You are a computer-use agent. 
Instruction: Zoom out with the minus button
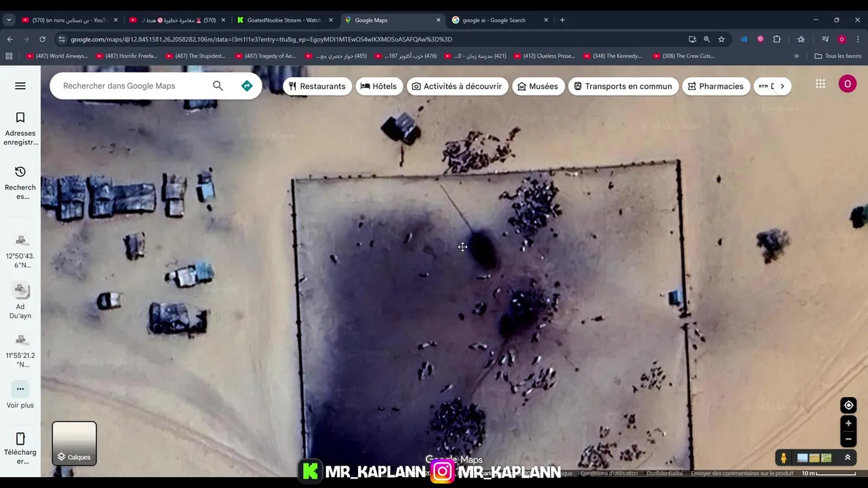coord(848,439)
